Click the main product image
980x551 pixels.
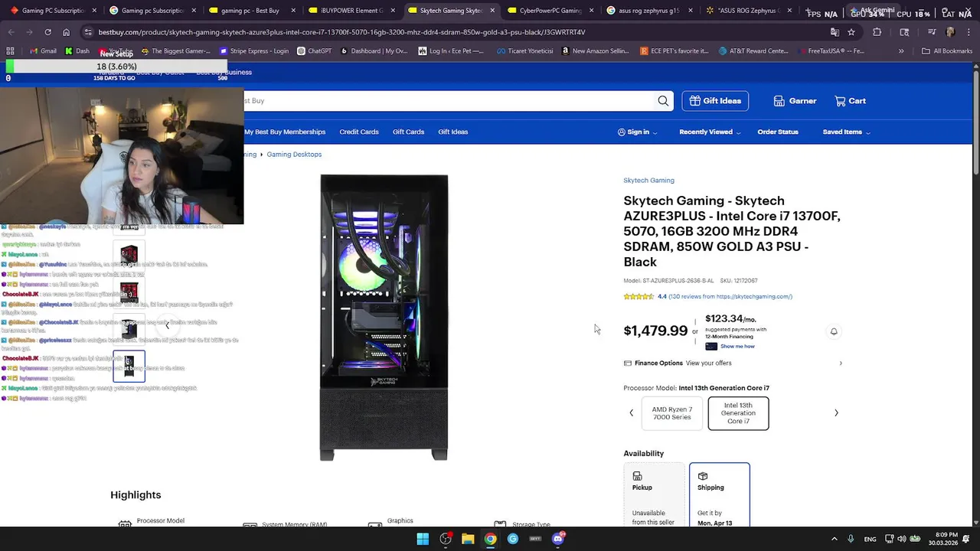[384, 318]
